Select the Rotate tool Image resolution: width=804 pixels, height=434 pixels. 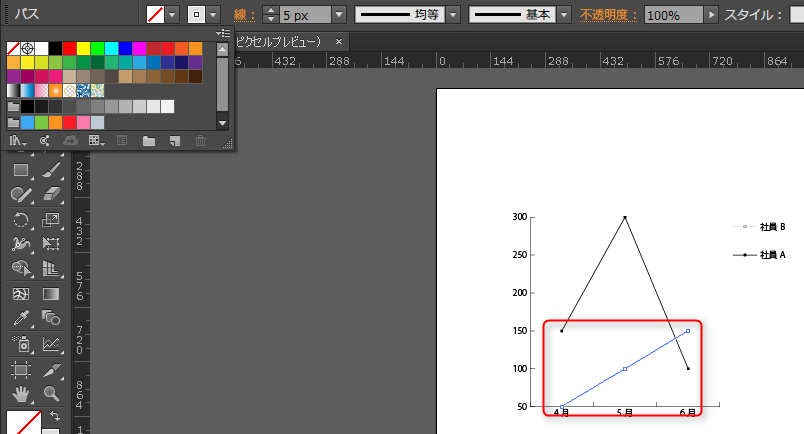pos(20,220)
